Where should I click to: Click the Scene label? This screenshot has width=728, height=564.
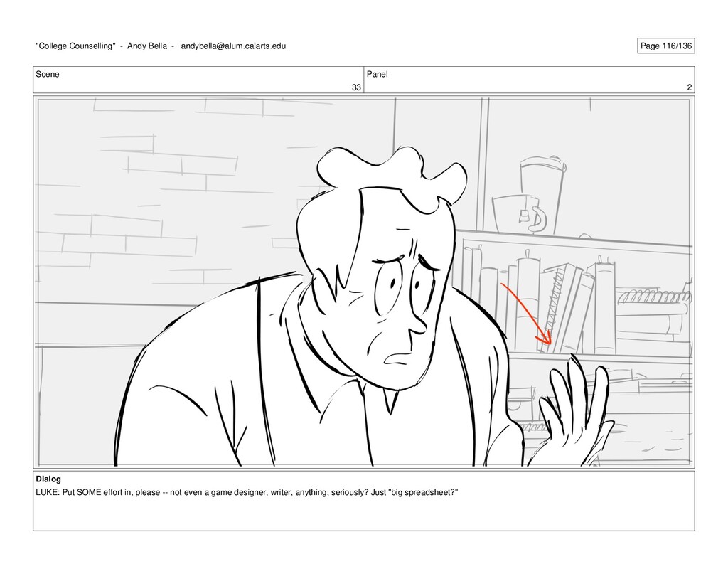coord(48,75)
